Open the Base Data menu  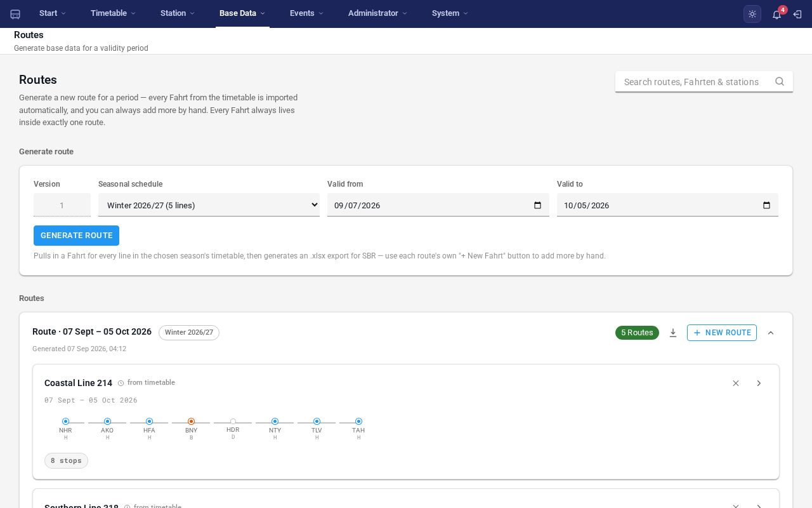click(242, 13)
